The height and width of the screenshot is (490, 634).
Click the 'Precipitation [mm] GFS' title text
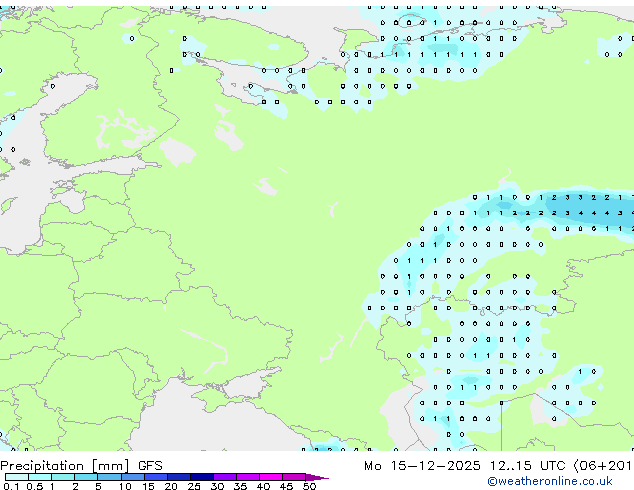pyautogui.click(x=81, y=466)
